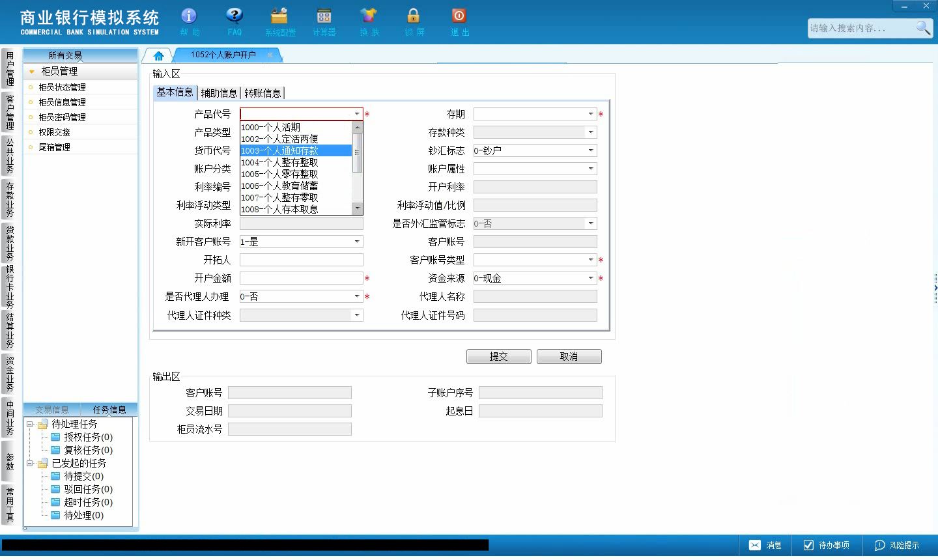Switch to the 交易信息 panel tab
Screen dimensions: 938x560
point(52,410)
